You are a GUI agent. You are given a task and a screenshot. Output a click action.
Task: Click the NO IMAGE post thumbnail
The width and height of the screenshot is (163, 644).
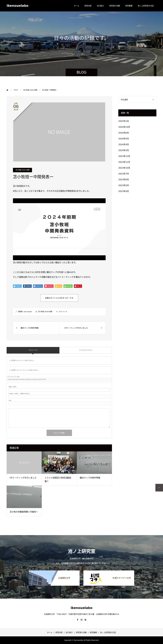(59, 132)
